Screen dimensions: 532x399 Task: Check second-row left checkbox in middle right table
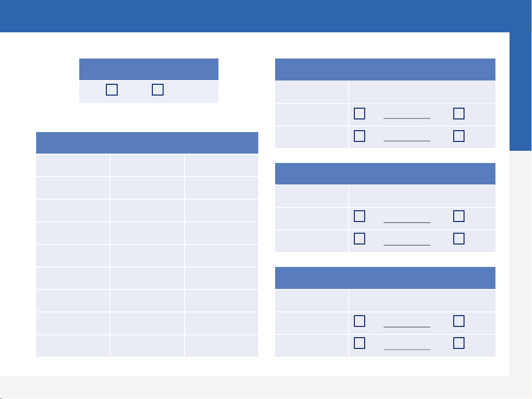(x=360, y=239)
